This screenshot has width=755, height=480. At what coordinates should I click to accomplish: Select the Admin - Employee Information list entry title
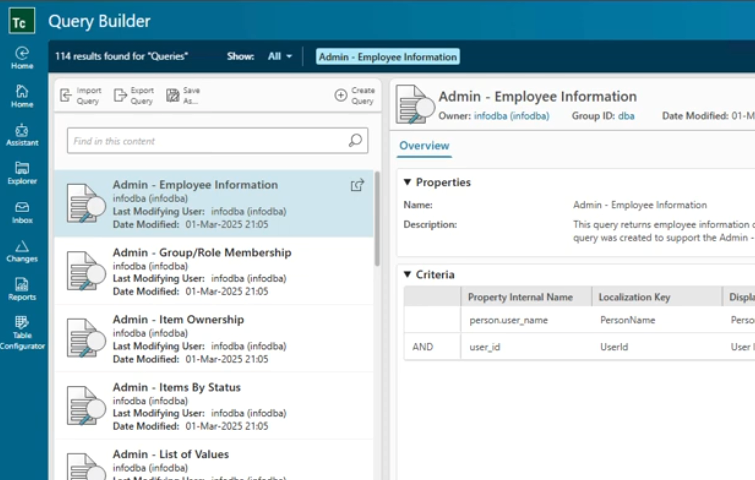195,185
